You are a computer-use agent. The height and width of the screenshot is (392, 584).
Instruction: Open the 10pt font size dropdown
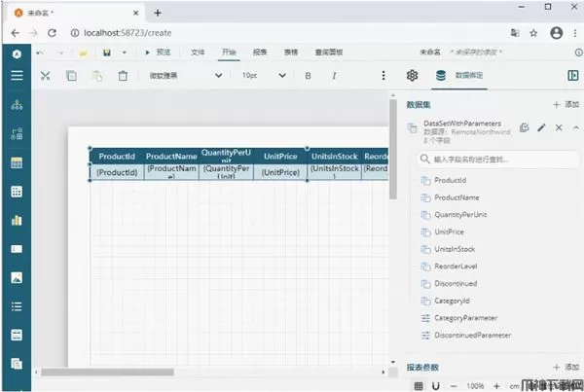point(261,76)
